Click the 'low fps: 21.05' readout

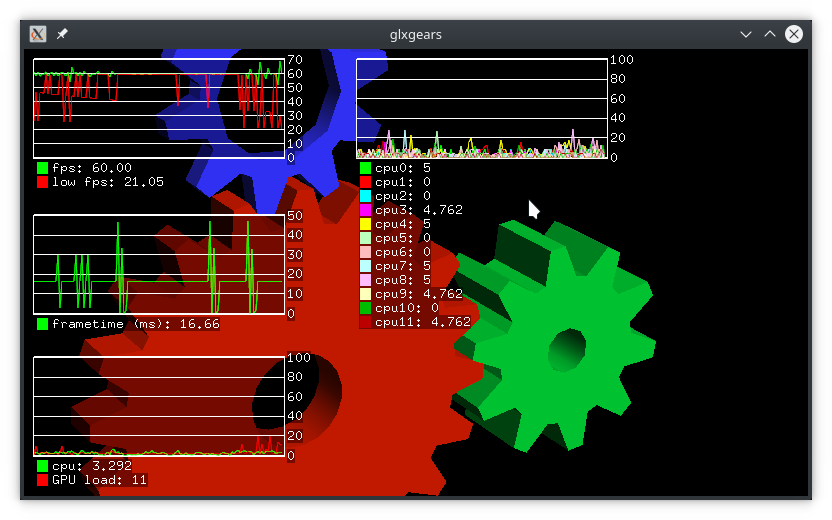pyautogui.click(x=108, y=182)
